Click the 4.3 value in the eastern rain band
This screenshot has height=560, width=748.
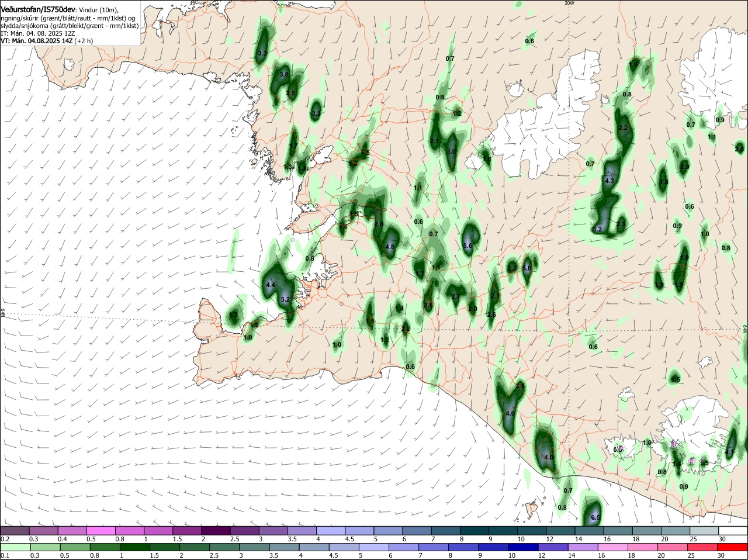(610, 181)
